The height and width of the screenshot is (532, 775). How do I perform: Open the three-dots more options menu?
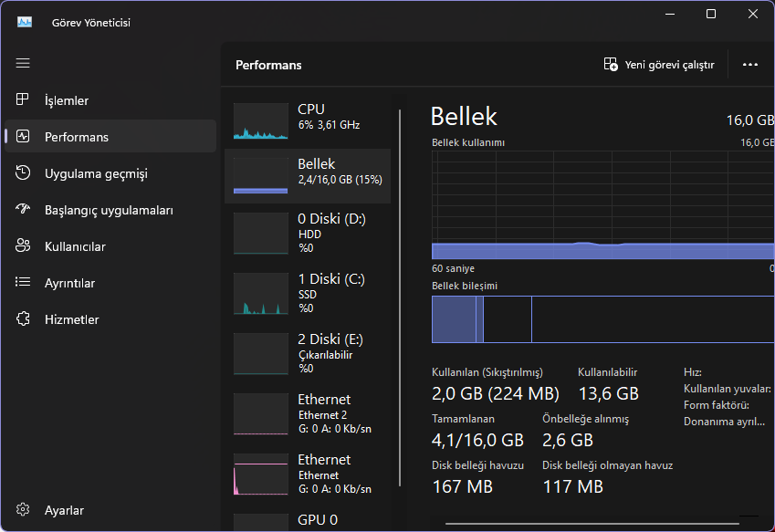[750, 65]
